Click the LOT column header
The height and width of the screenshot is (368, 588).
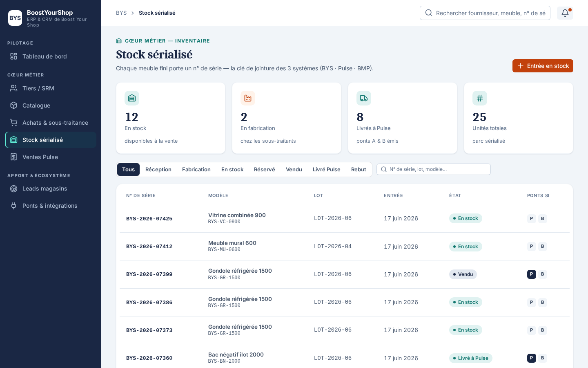318,195
